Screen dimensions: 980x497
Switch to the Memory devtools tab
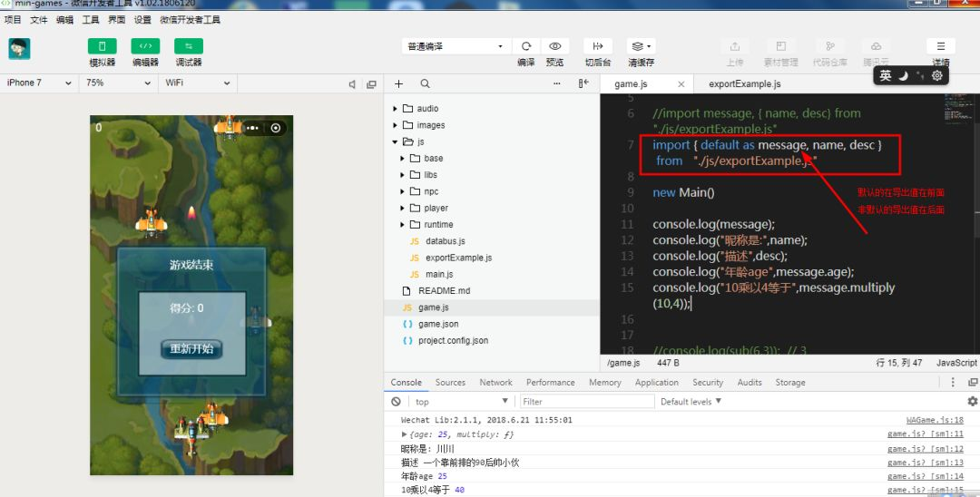605,382
